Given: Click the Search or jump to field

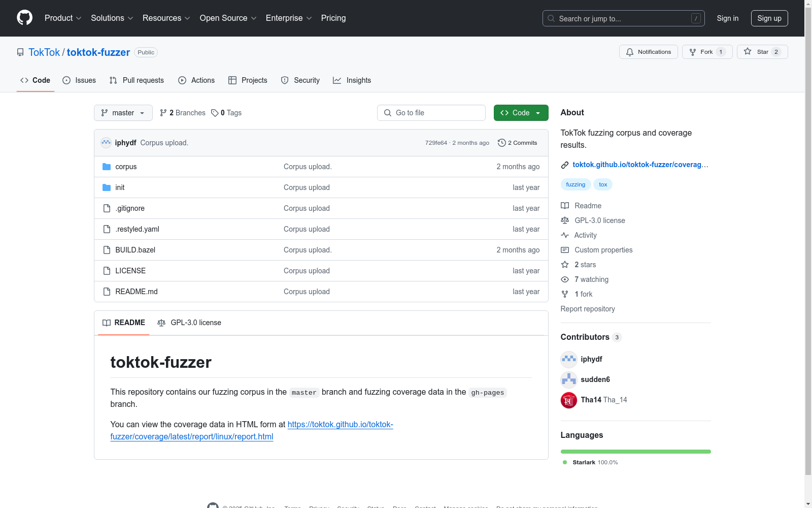Looking at the screenshot, I should pyautogui.click(x=624, y=18).
